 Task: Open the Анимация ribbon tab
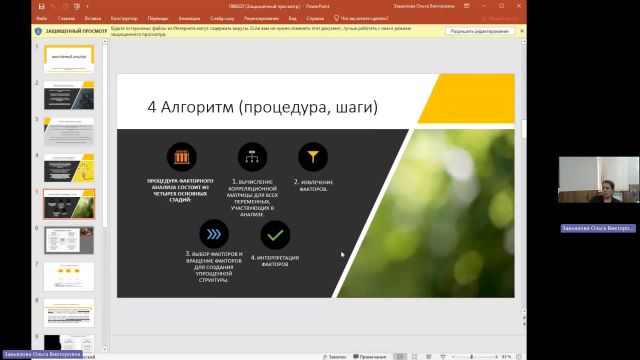tap(189, 18)
